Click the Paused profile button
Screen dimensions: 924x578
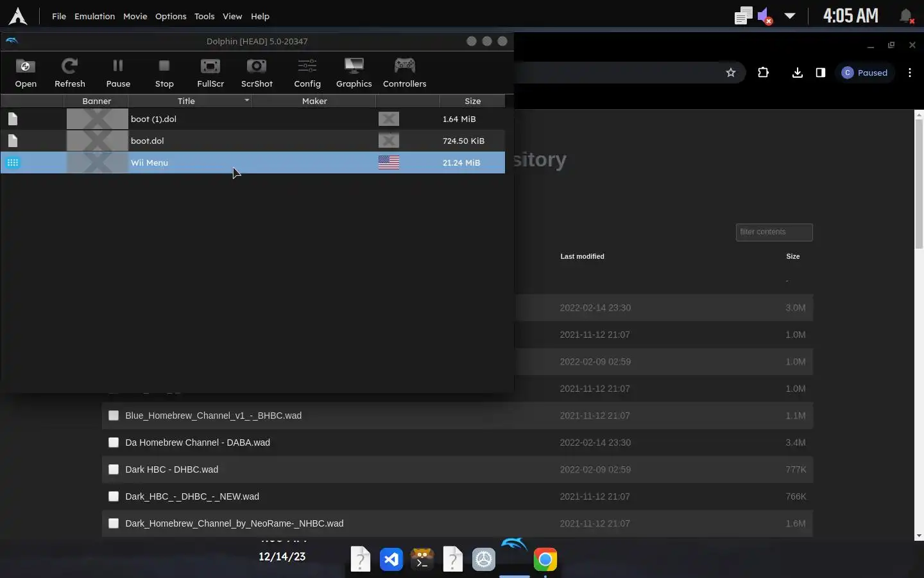click(865, 73)
